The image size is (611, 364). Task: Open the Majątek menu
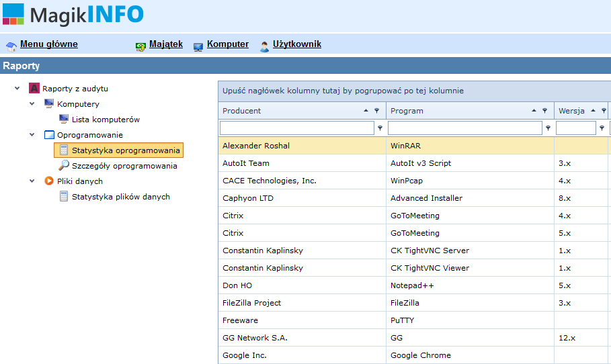click(x=166, y=44)
